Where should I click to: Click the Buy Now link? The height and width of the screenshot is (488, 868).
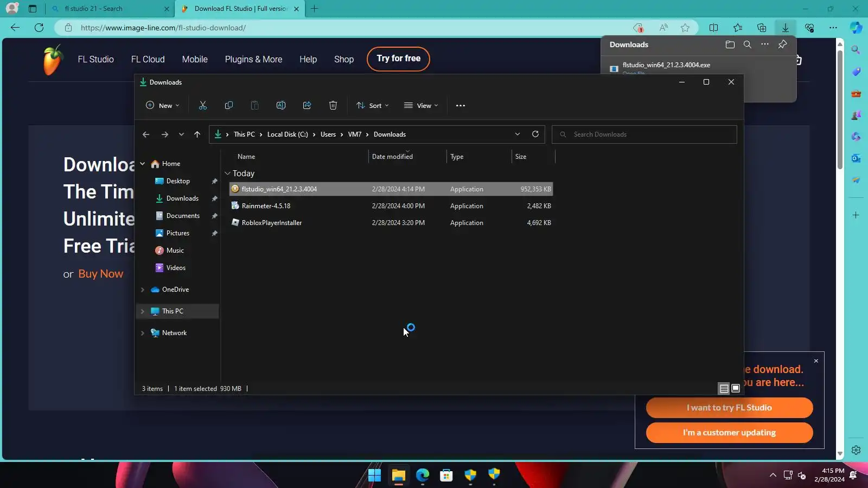click(x=101, y=274)
